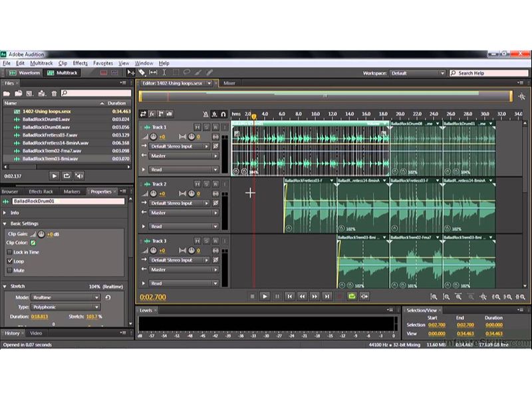Enable the Lock in Time checkbox
This screenshot has width=532, height=399.
click(x=9, y=252)
